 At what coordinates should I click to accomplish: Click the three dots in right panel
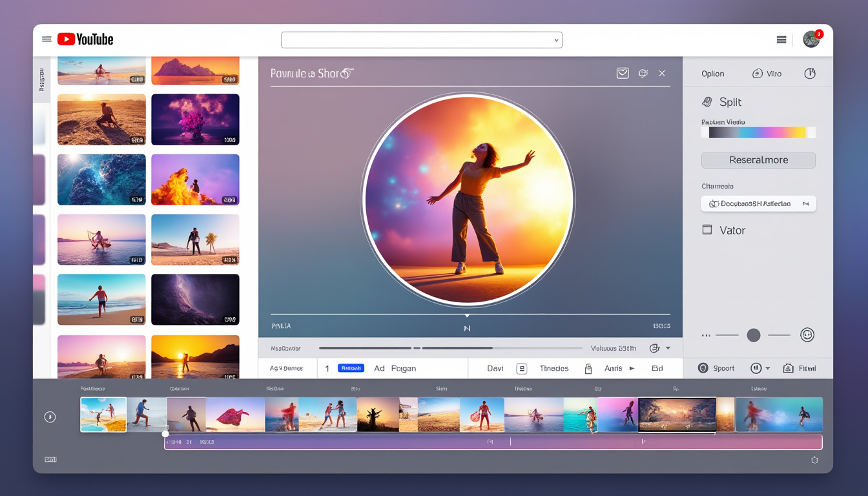pos(706,335)
